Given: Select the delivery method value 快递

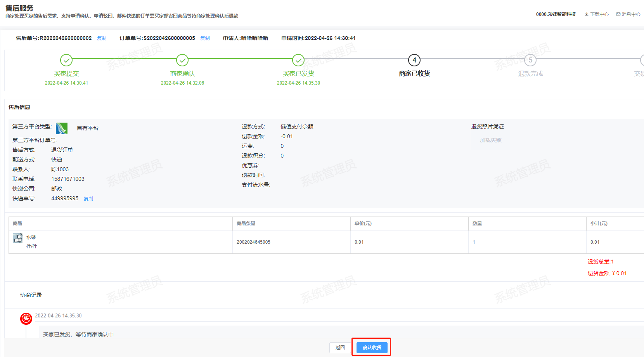Looking at the screenshot, I should click(57, 160).
